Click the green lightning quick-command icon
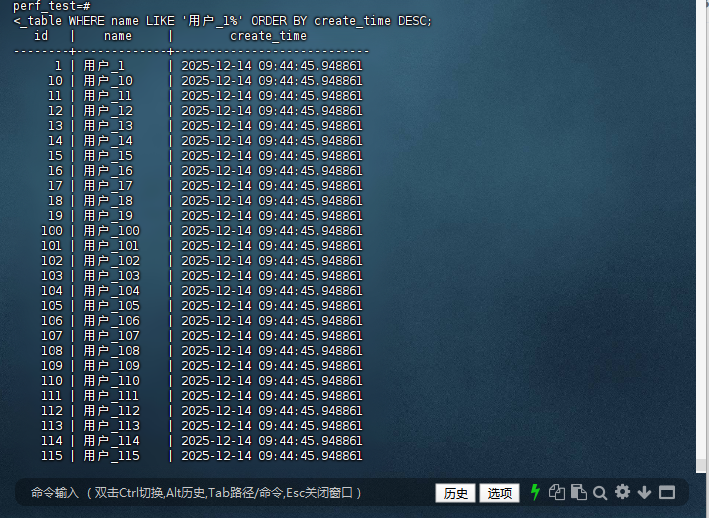Image resolution: width=709 pixels, height=518 pixels. coord(535,492)
